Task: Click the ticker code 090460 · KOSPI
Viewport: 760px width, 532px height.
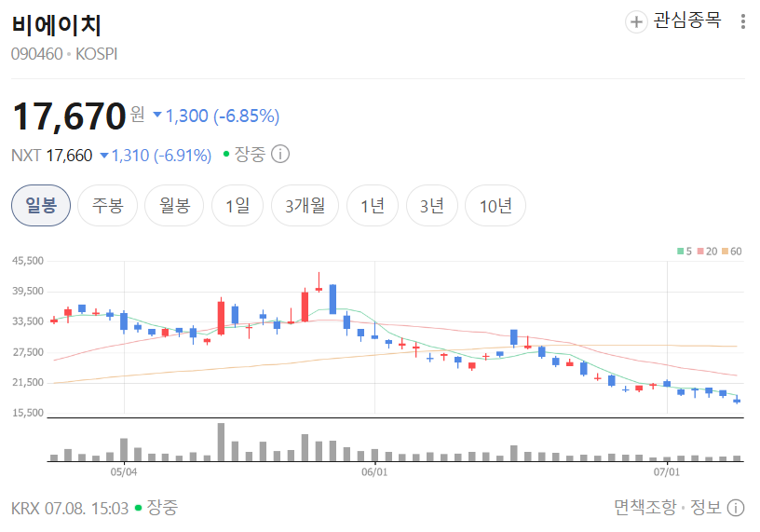Action: [x=64, y=54]
